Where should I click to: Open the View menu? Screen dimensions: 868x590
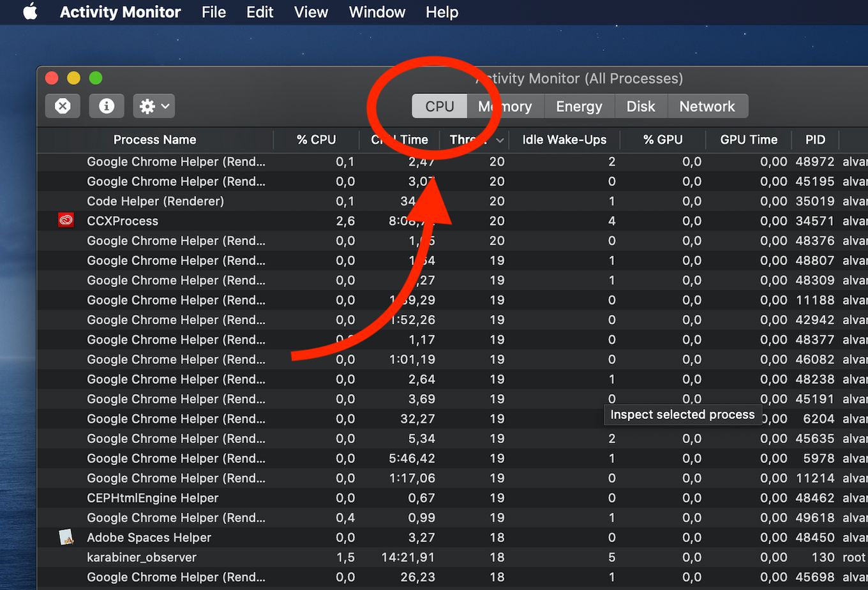click(x=311, y=12)
